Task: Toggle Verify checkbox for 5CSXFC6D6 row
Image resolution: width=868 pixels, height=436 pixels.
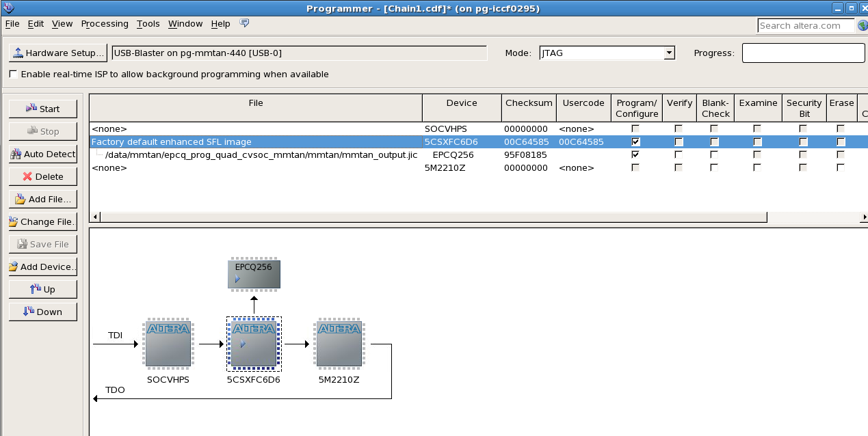Action: coord(679,141)
